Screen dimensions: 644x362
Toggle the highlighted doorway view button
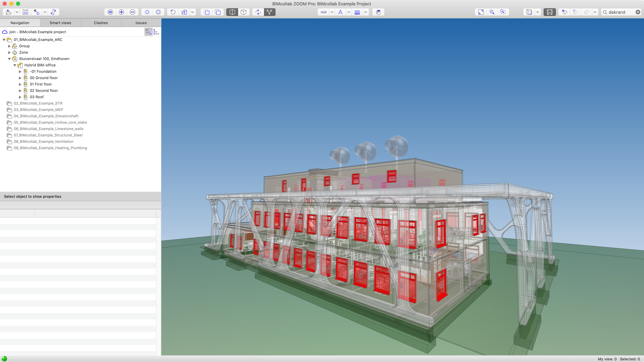tap(550, 12)
